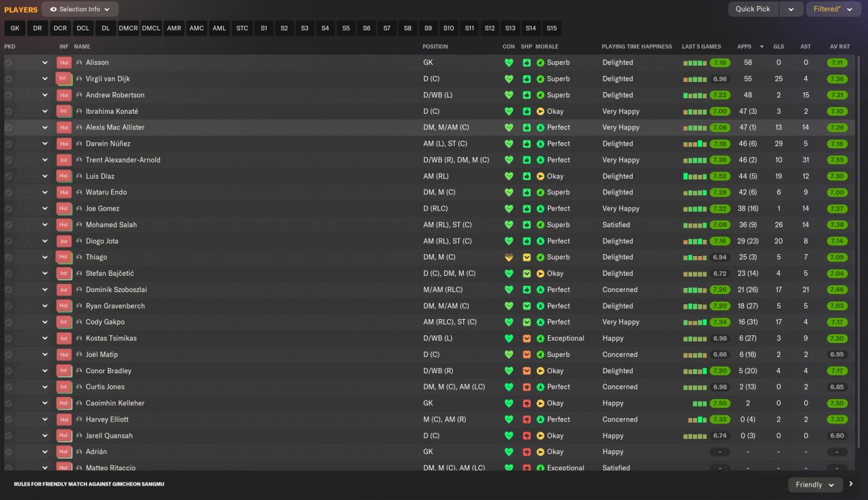This screenshot has height=500, width=868.
Task: Click Alisson's Hol info badge
Action: coord(64,62)
